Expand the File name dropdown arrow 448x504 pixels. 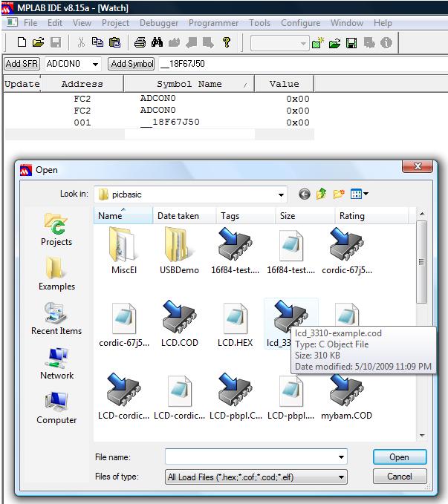click(341, 456)
